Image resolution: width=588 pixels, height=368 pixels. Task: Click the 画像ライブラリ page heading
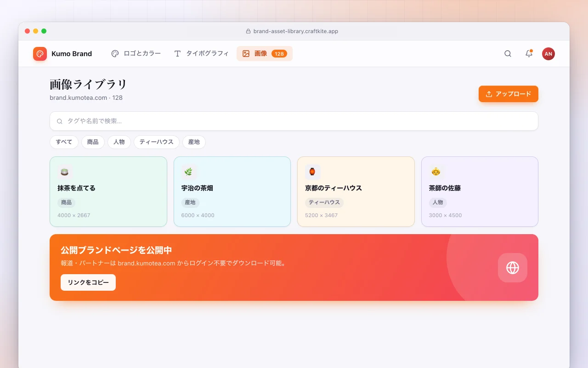(x=88, y=85)
